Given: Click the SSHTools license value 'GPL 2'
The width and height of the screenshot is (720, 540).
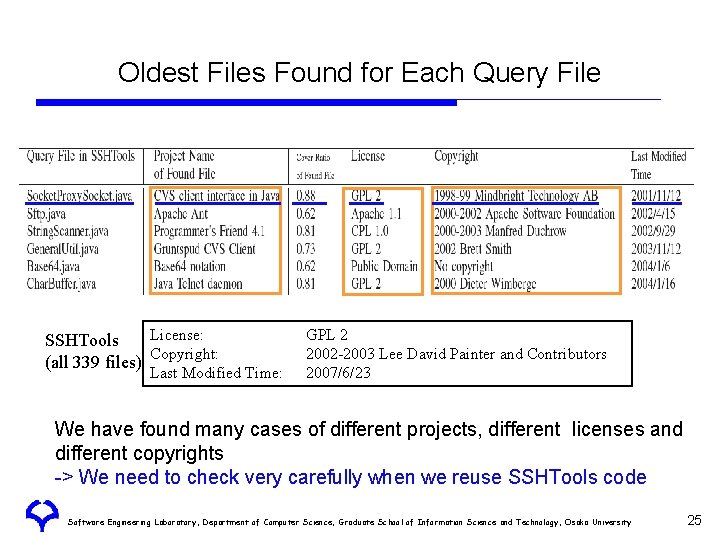Looking at the screenshot, I should pyautogui.click(x=327, y=335).
